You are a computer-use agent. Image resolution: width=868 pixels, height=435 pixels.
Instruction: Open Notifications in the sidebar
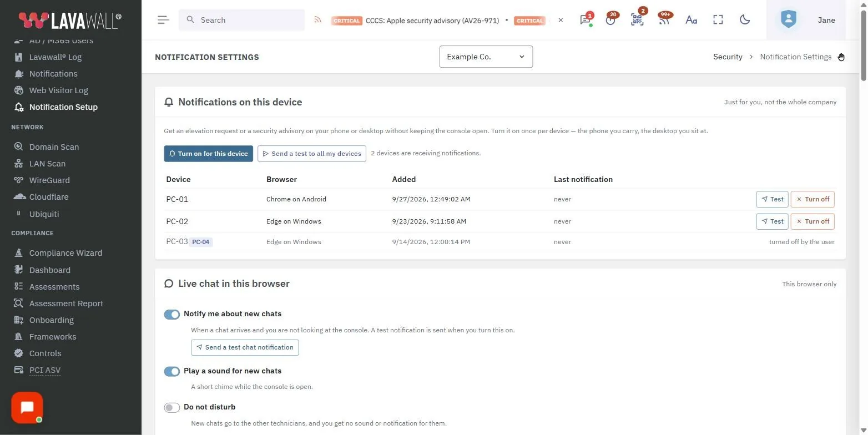click(x=53, y=74)
